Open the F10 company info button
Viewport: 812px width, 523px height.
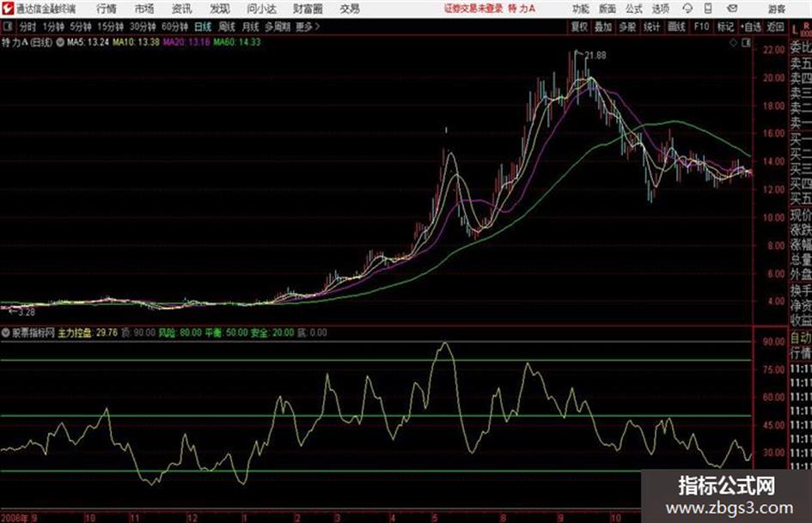[x=701, y=27]
